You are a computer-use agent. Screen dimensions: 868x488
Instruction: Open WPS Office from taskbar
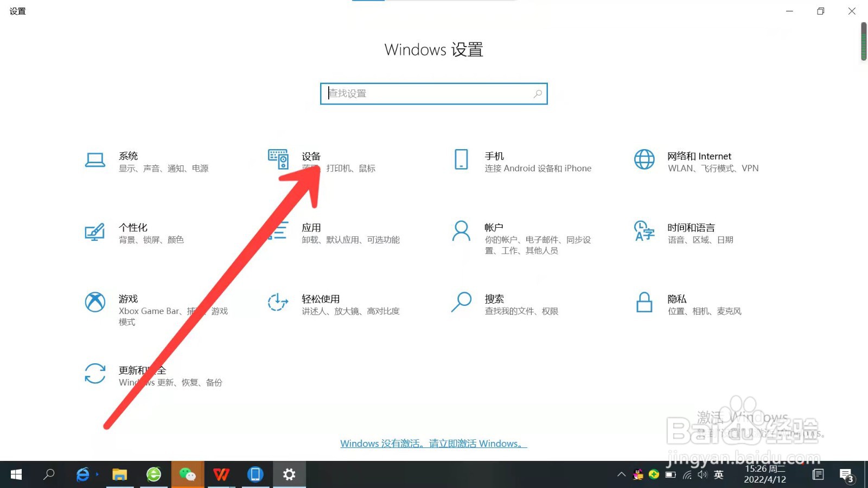click(221, 474)
